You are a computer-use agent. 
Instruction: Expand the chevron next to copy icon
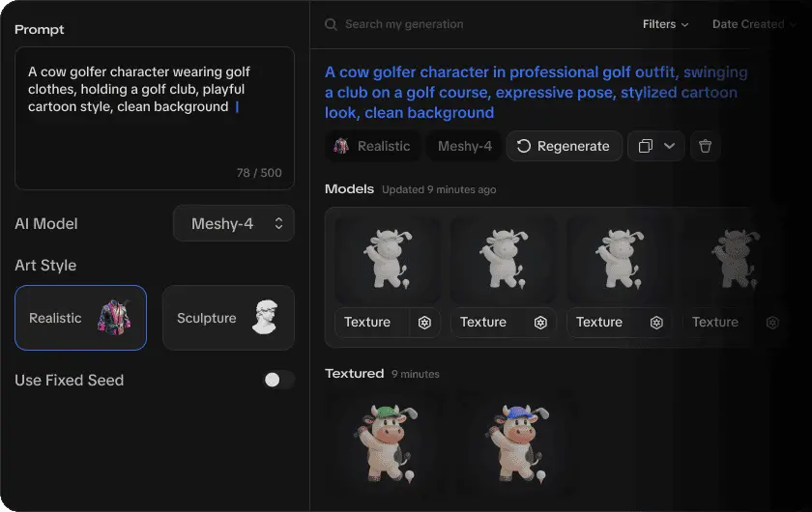(x=670, y=146)
